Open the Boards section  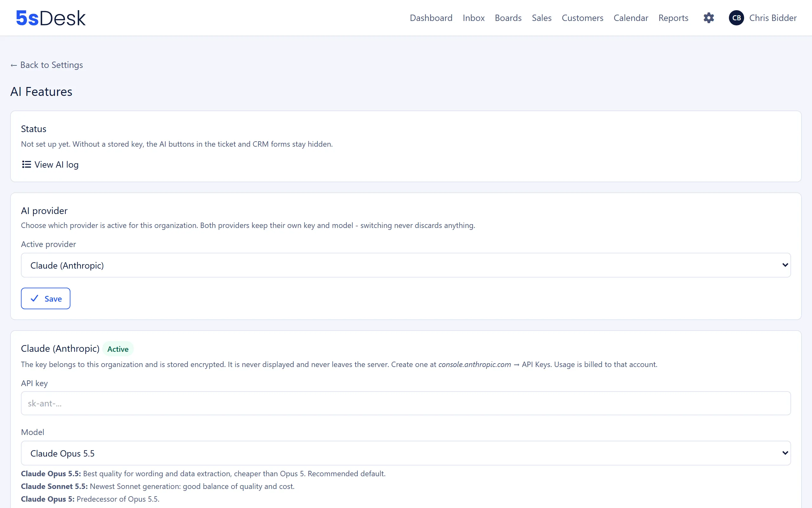pos(508,18)
